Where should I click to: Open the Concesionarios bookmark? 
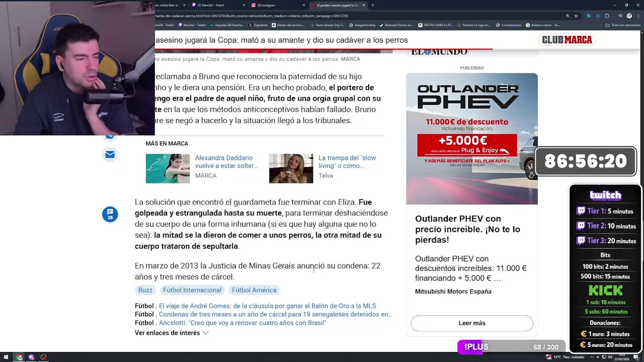tap(509, 25)
